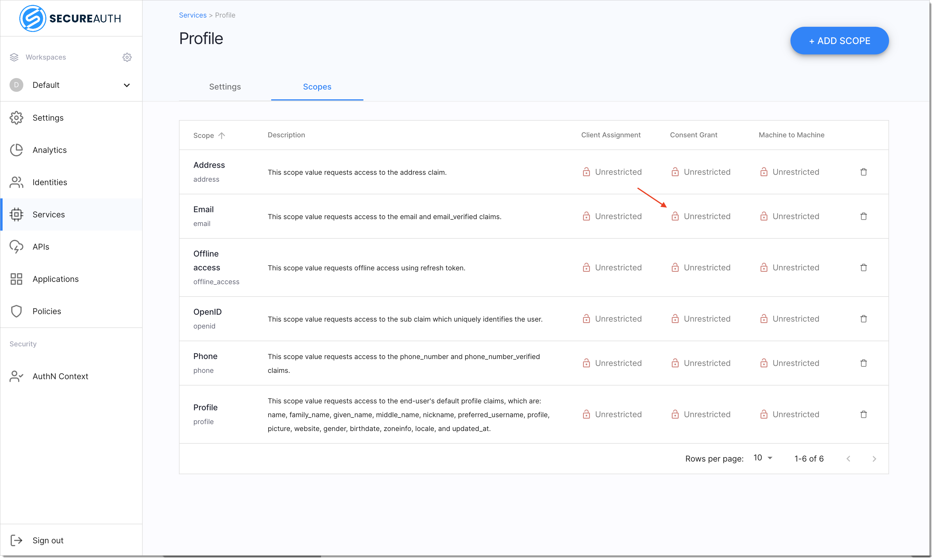Viewport: 934px width, 560px height.
Task: Click the Machine to Machine lock icon for Phone
Action: 763,363
